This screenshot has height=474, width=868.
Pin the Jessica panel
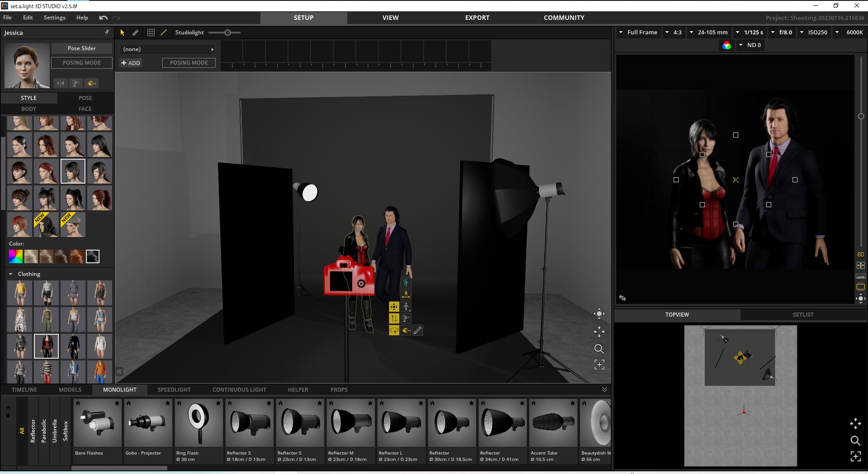tap(107, 33)
